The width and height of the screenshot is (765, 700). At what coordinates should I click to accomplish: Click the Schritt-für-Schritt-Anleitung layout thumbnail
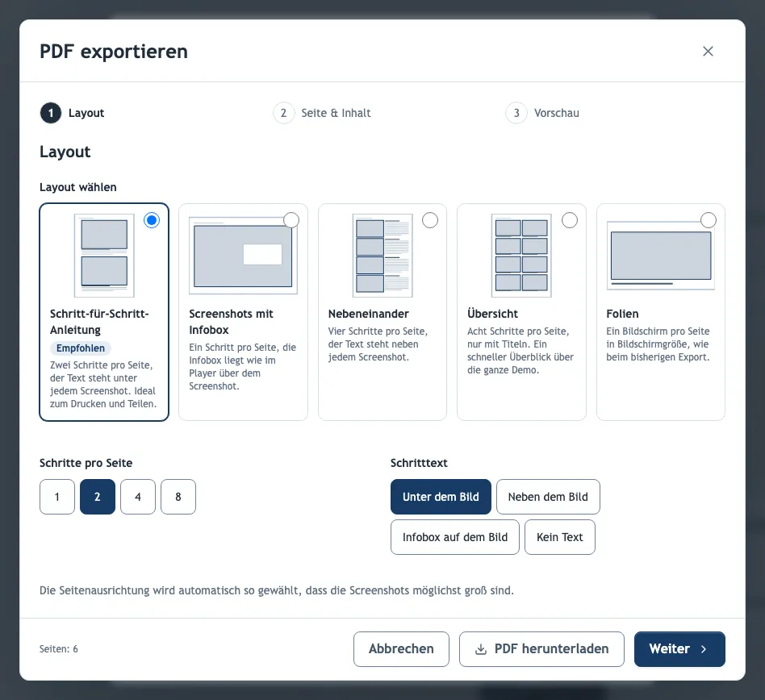click(104, 256)
